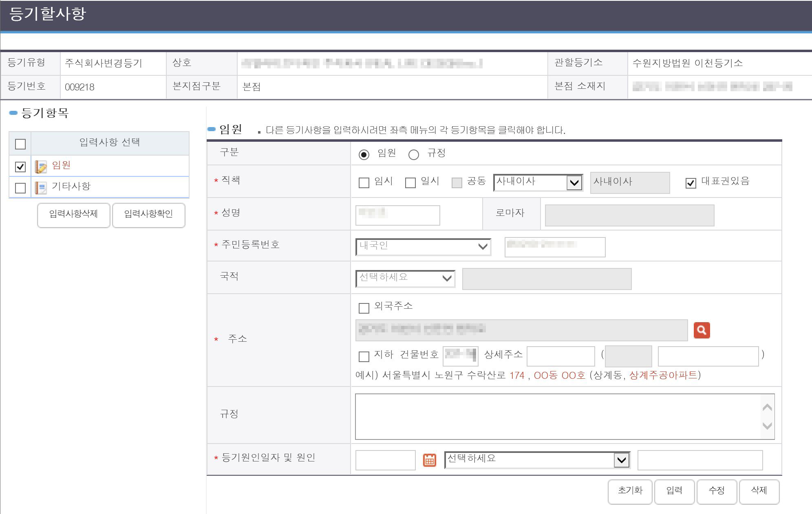Click the 입력사항확인 button
The width and height of the screenshot is (812, 514).
[148, 214]
